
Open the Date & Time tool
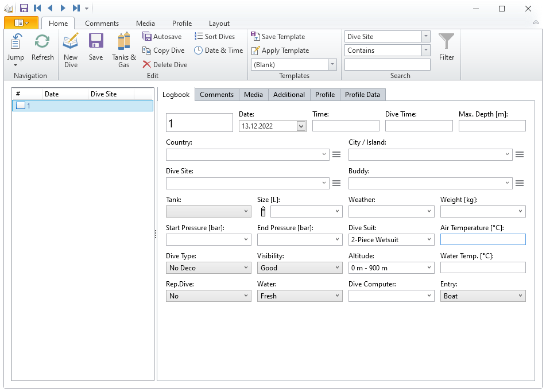[x=218, y=51]
